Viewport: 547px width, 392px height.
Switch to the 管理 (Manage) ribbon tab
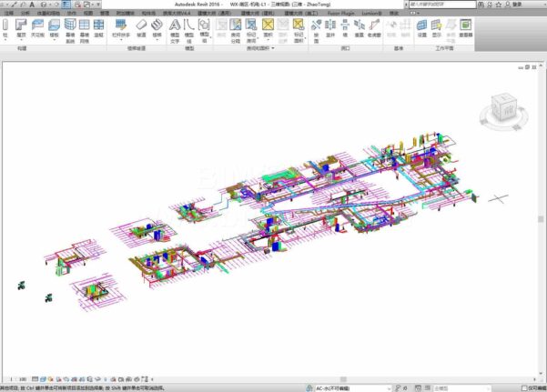click(105, 14)
